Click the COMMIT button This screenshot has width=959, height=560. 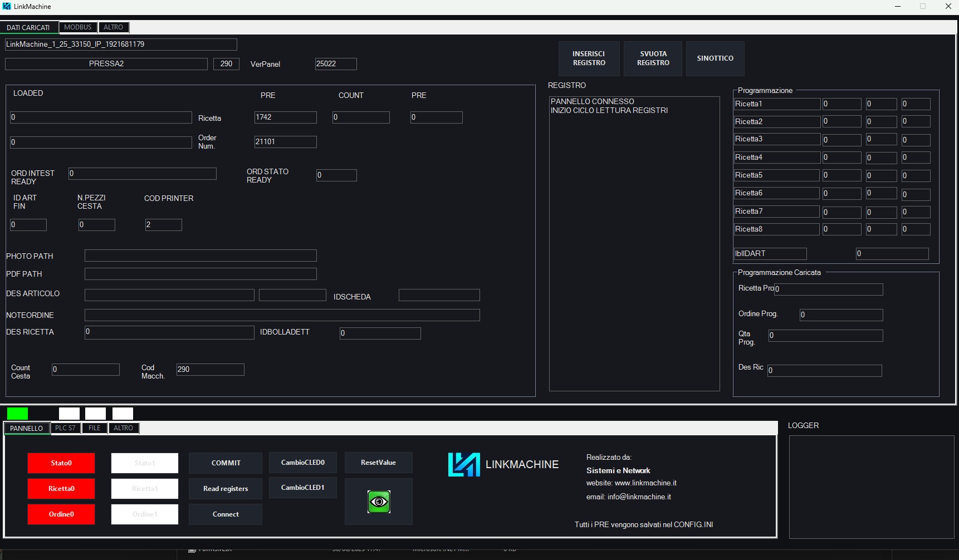coord(226,463)
